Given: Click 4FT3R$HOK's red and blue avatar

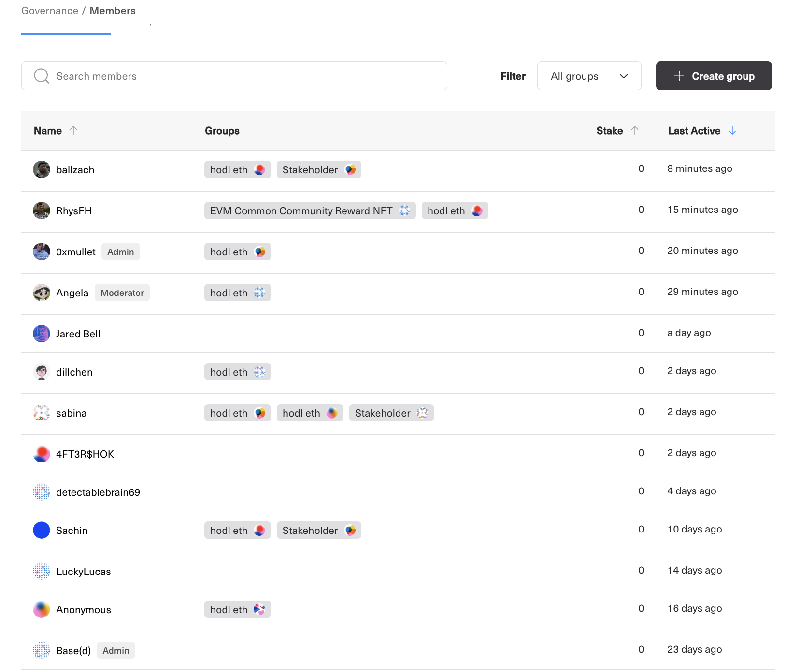Looking at the screenshot, I should (x=42, y=454).
